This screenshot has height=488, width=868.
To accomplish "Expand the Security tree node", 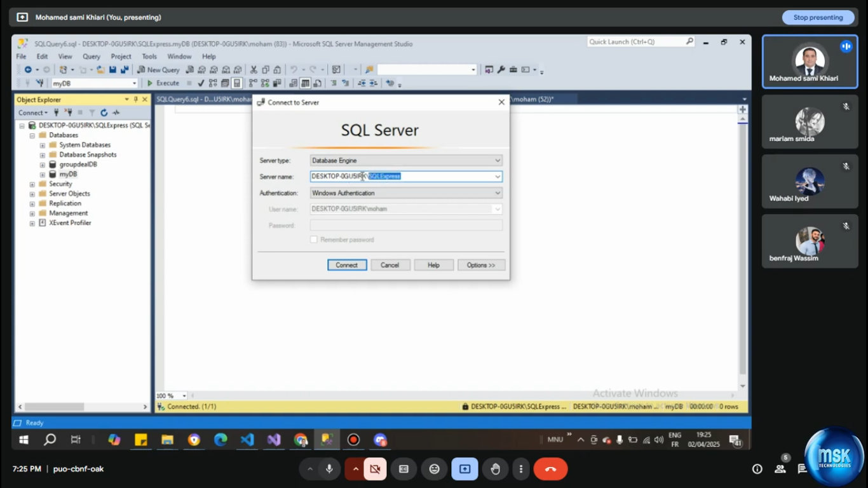I will [x=32, y=184].
